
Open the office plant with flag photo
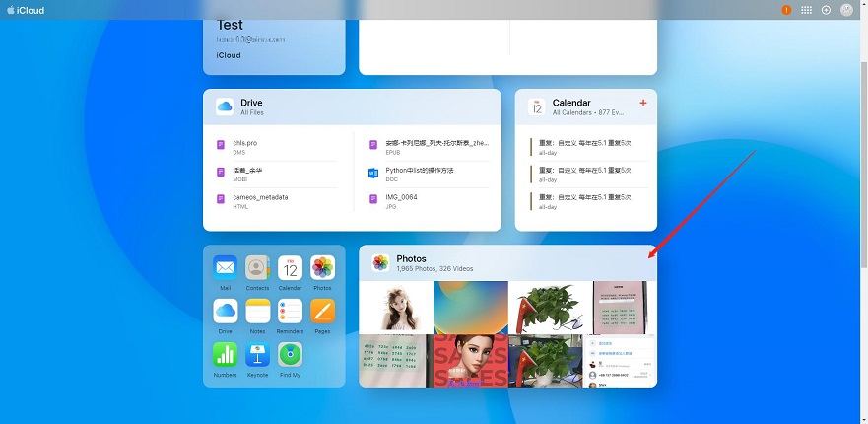point(545,361)
